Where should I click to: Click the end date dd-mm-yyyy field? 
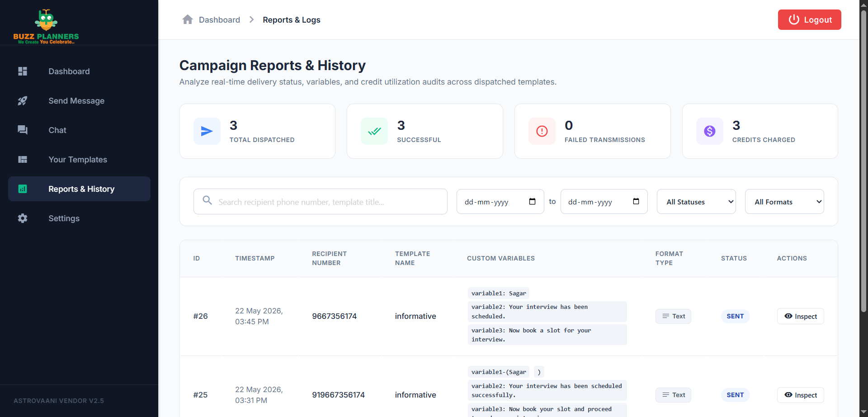pos(604,201)
